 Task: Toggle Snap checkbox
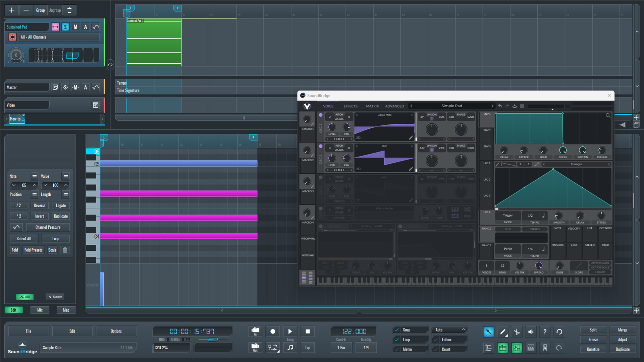[x=397, y=330]
